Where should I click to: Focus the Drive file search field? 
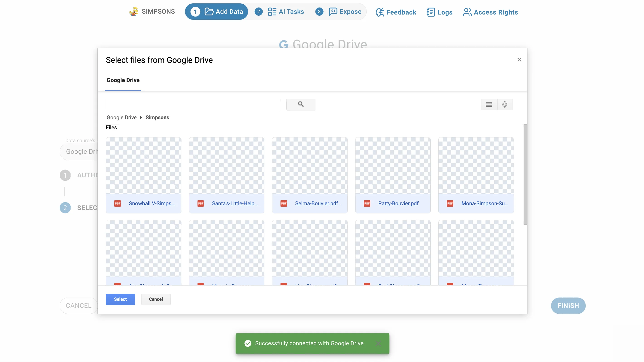pos(193,104)
